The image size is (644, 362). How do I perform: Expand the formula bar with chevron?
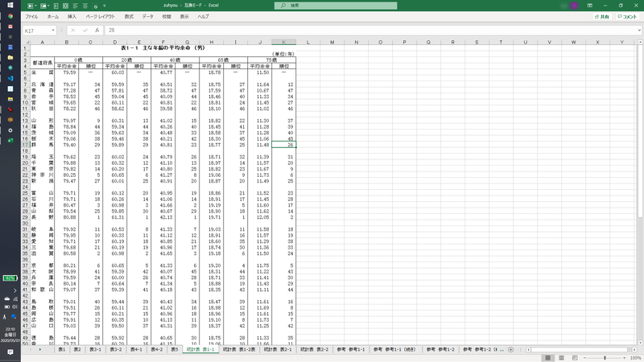tap(638, 31)
